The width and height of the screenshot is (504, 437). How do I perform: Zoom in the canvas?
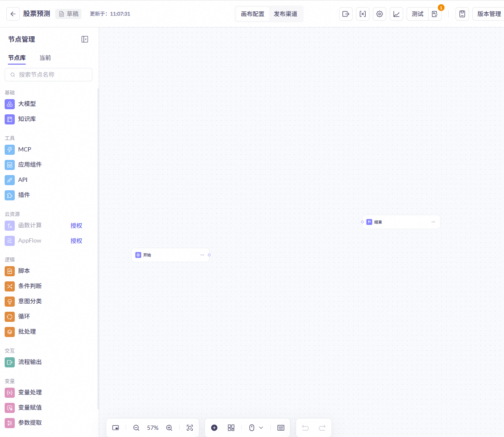pos(169,428)
